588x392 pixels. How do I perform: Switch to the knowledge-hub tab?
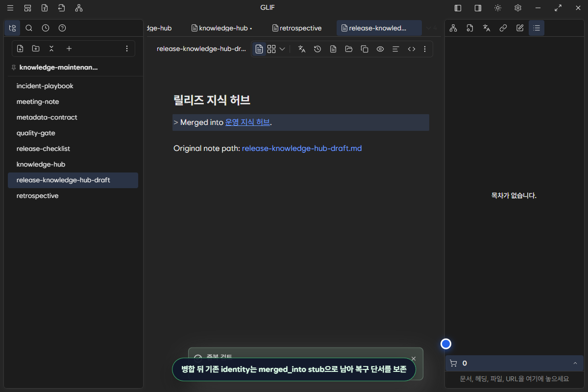click(222, 28)
